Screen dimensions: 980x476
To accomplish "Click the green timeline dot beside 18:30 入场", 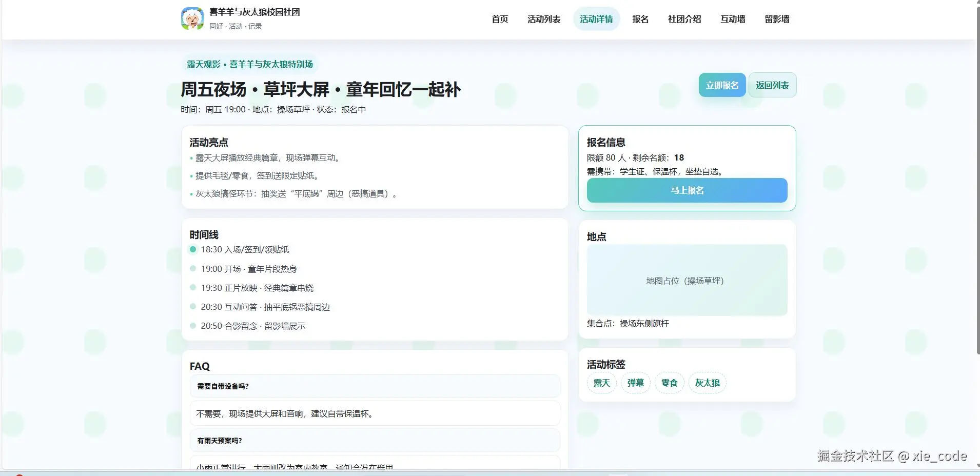I will tap(192, 249).
